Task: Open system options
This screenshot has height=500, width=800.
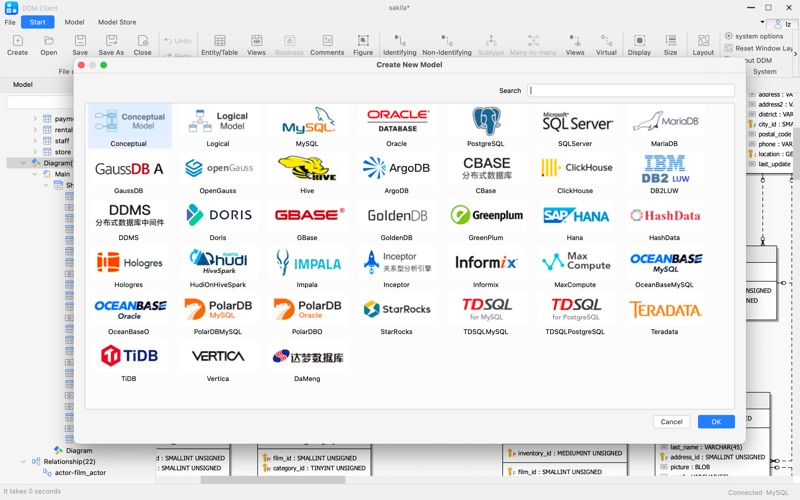Action: [x=754, y=36]
